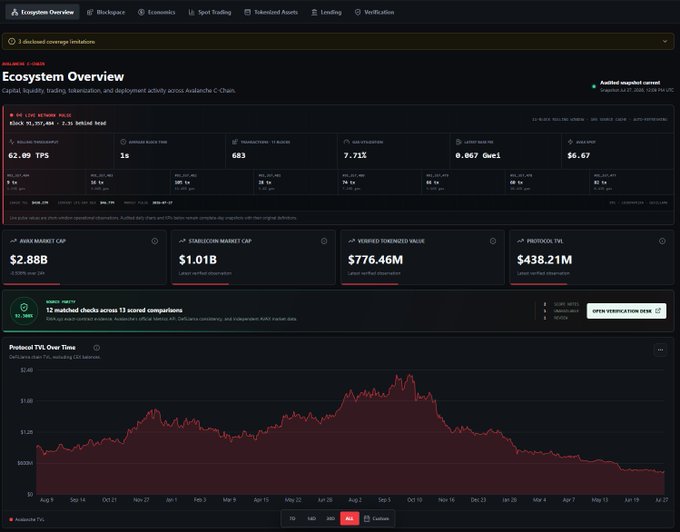
Task: Click the 12 matched checks headline text
Action: pyautogui.click(x=114, y=310)
